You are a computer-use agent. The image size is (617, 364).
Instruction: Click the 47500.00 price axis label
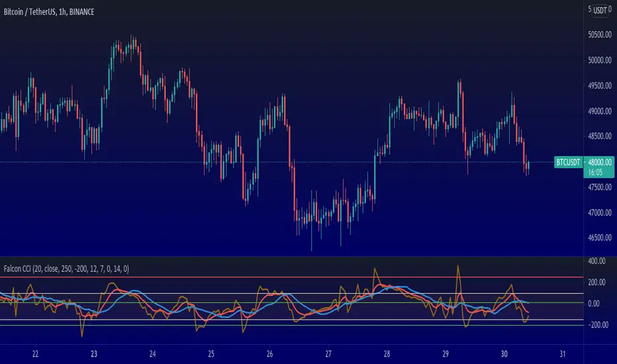tap(600, 187)
